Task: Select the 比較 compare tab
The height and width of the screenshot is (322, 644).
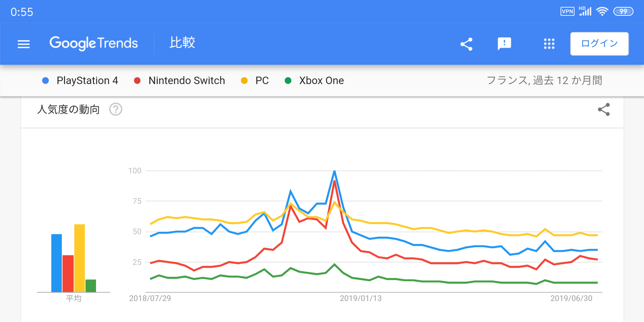Action: pyautogui.click(x=182, y=43)
